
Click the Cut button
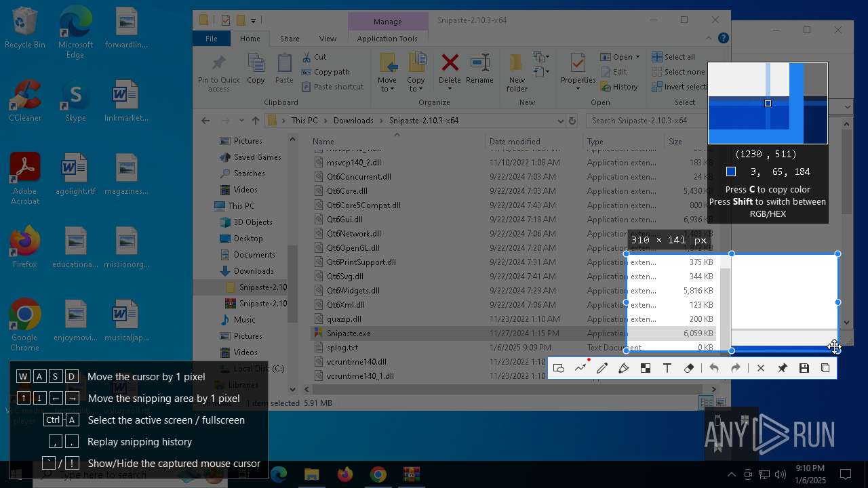(314, 57)
